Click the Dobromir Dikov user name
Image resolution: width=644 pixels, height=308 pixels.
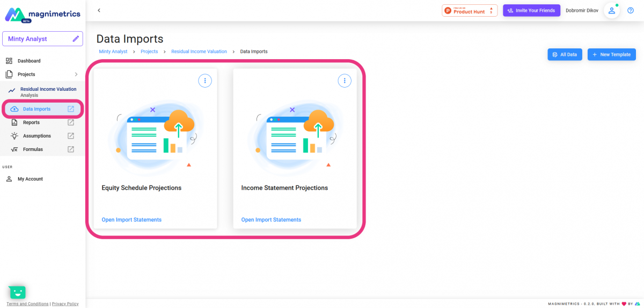coord(582,10)
